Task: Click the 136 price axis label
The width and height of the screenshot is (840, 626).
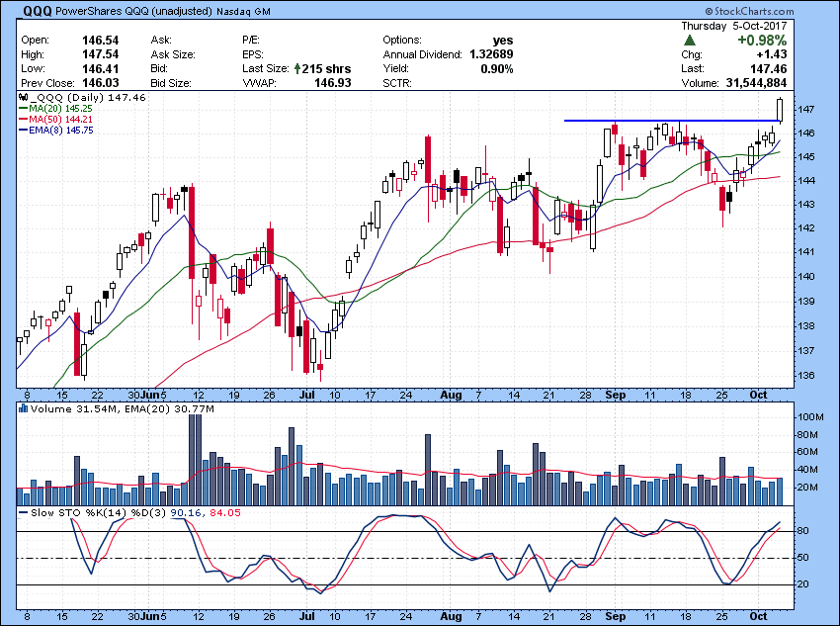Action: point(805,375)
